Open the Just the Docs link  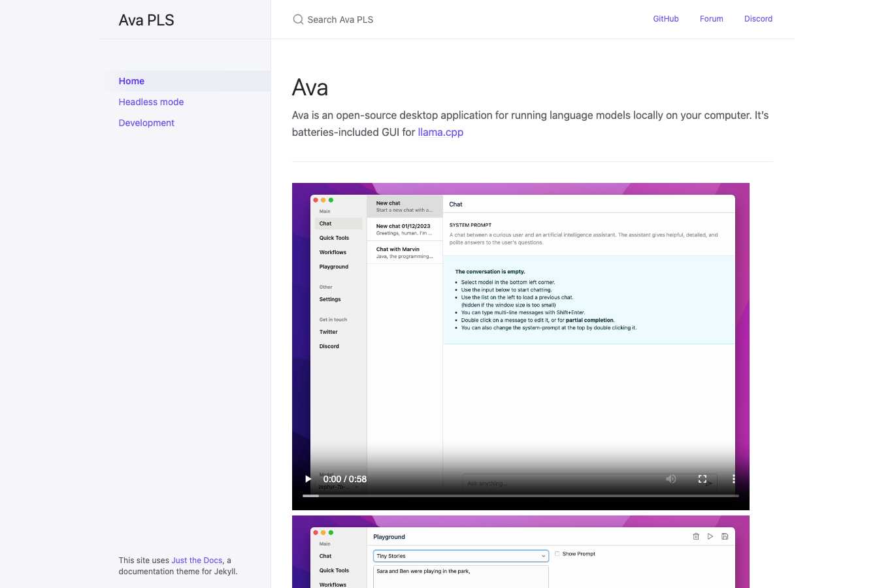[197, 561]
